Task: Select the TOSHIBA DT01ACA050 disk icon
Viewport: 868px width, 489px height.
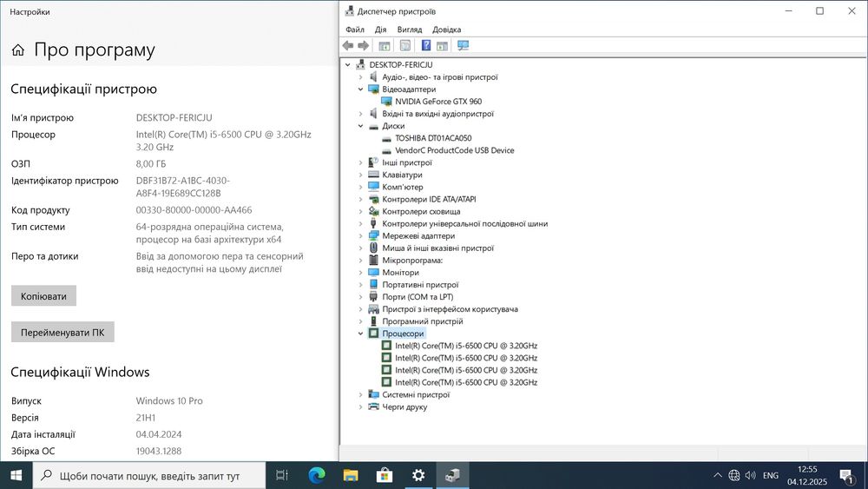Action: [386, 138]
